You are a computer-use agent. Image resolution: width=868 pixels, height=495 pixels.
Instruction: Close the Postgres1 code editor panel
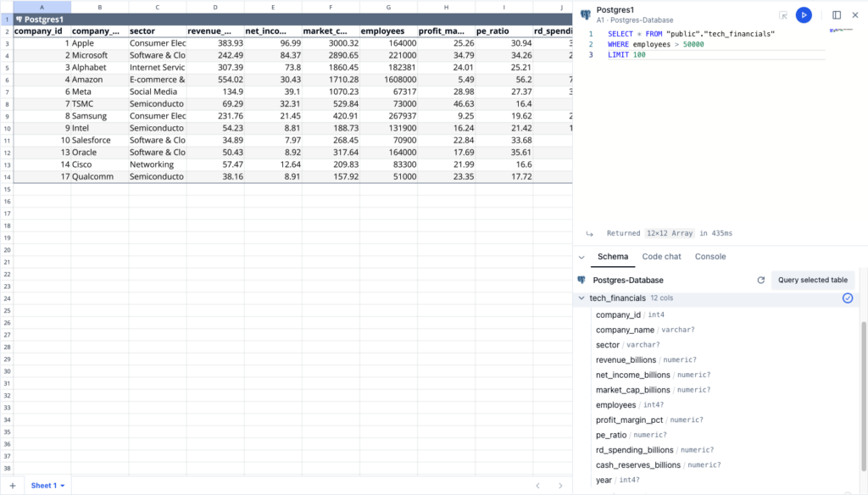point(855,15)
